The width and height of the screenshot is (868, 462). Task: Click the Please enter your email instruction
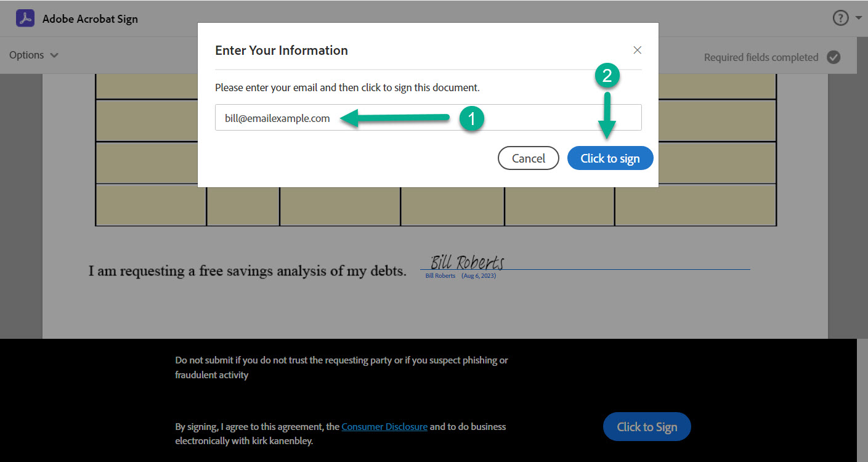(x=347, y=87)
